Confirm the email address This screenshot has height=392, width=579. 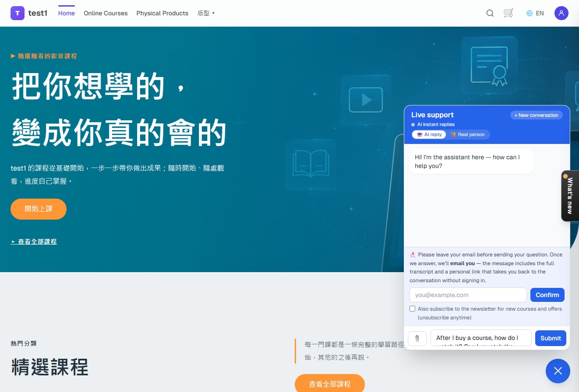(x=547, y=295)
